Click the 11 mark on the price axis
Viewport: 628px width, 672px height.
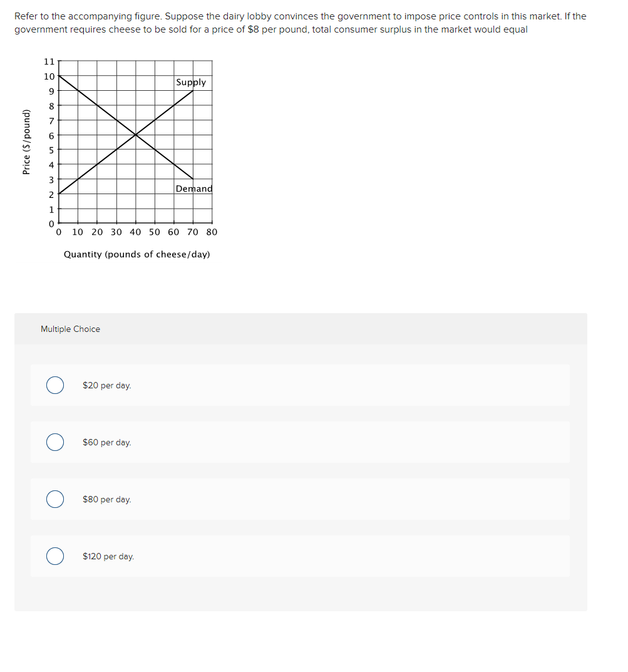(48, 61)
